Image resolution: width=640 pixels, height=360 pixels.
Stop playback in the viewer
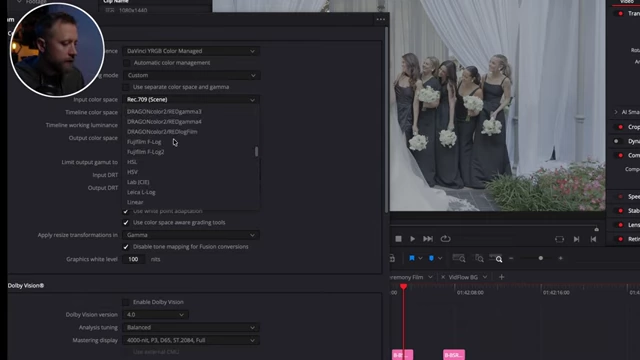point(398,239)
